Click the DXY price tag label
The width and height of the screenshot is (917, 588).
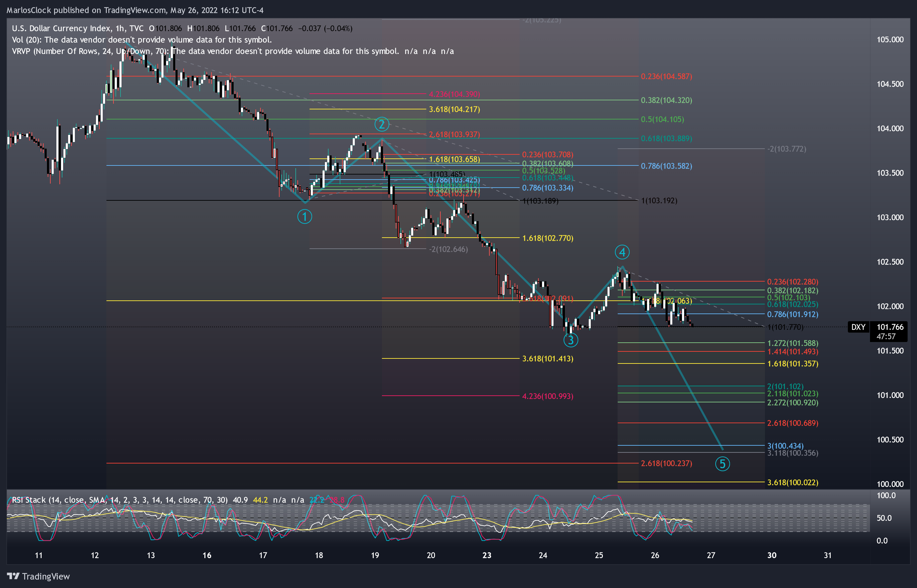click(x=858, y=327)
